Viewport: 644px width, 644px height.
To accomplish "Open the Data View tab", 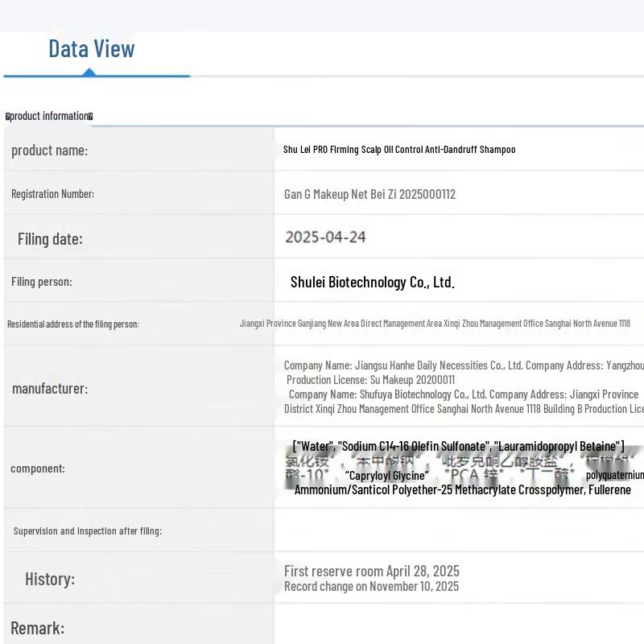I will 92,48.
